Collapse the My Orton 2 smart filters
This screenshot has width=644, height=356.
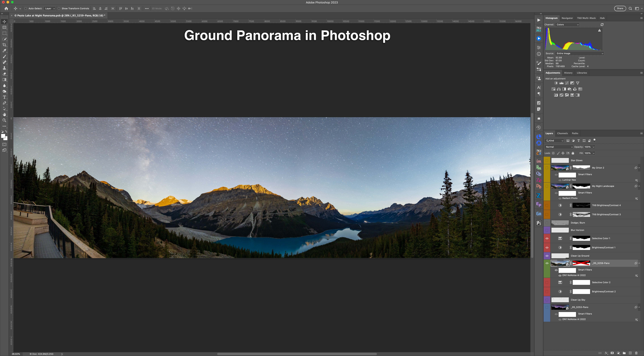coord(639,168)
